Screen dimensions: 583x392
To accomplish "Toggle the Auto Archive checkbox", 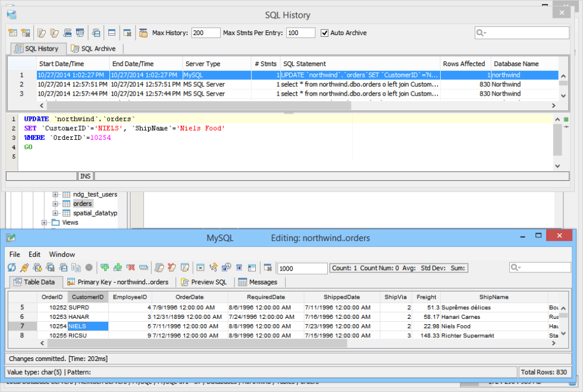I will click(324, 33).
